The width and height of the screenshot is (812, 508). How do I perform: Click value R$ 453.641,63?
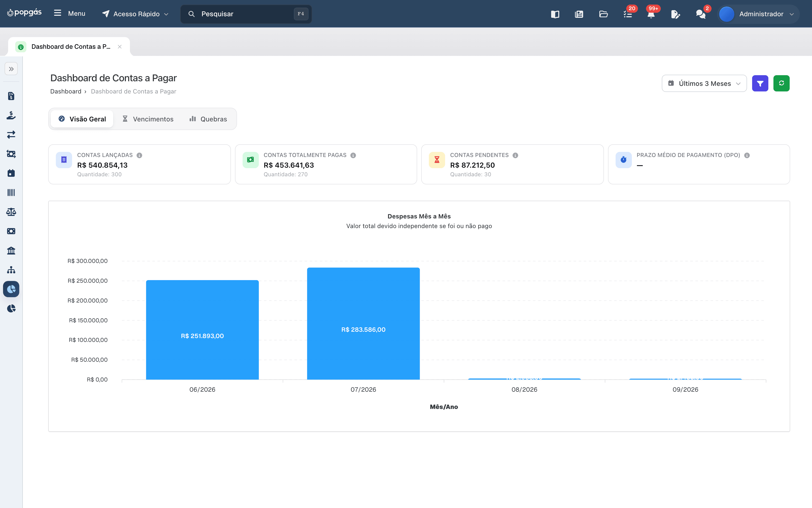(289, 165)
